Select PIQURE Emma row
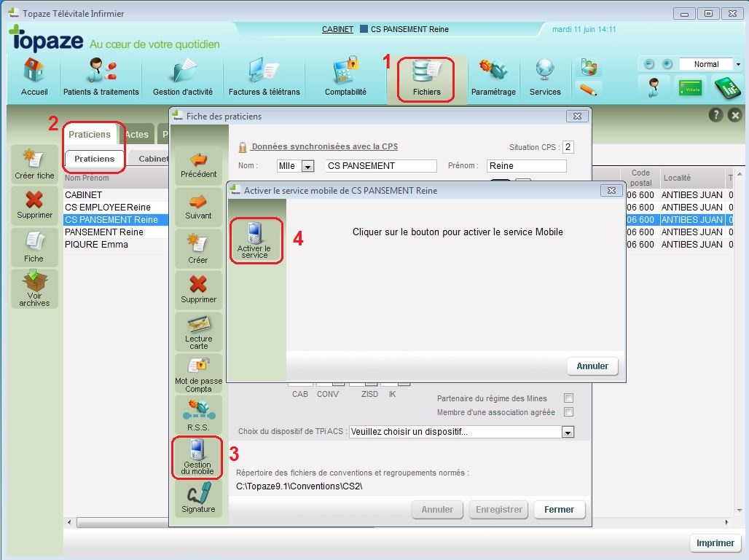The height and width of the screenshot is (560, 749). 116,245
